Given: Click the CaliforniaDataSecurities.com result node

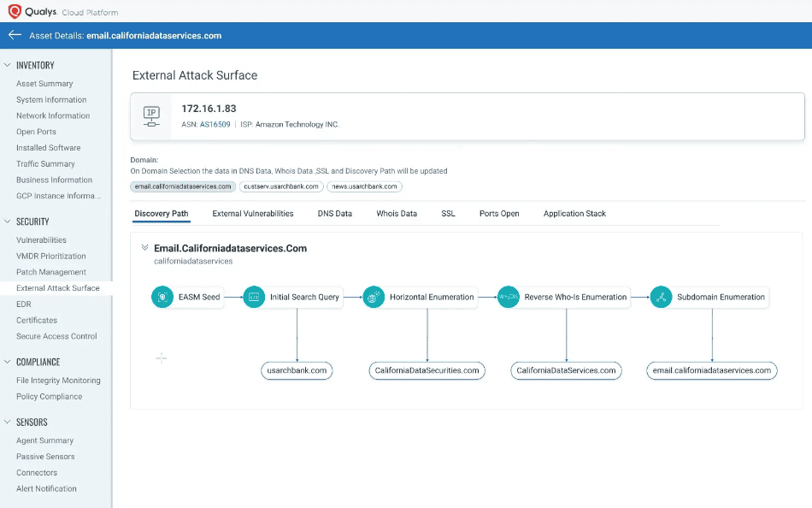Looking at the screenshot, I should click(x=427, y=370).
